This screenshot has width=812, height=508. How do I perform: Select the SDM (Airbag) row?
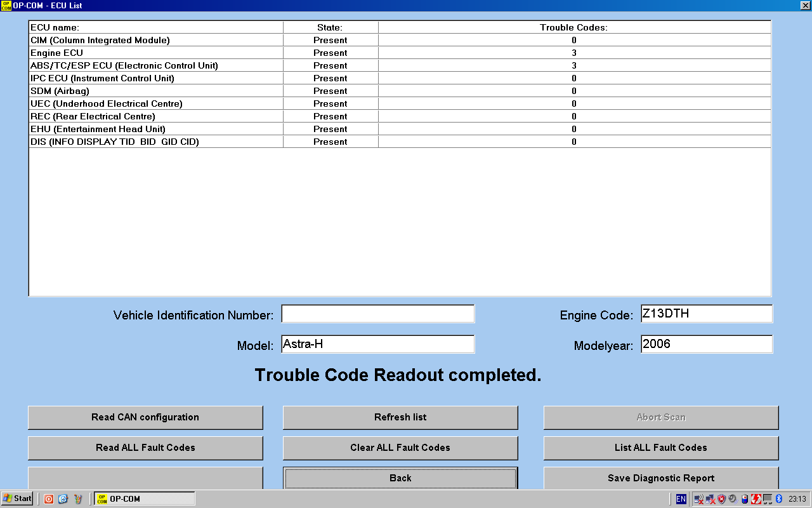(400, 91)
